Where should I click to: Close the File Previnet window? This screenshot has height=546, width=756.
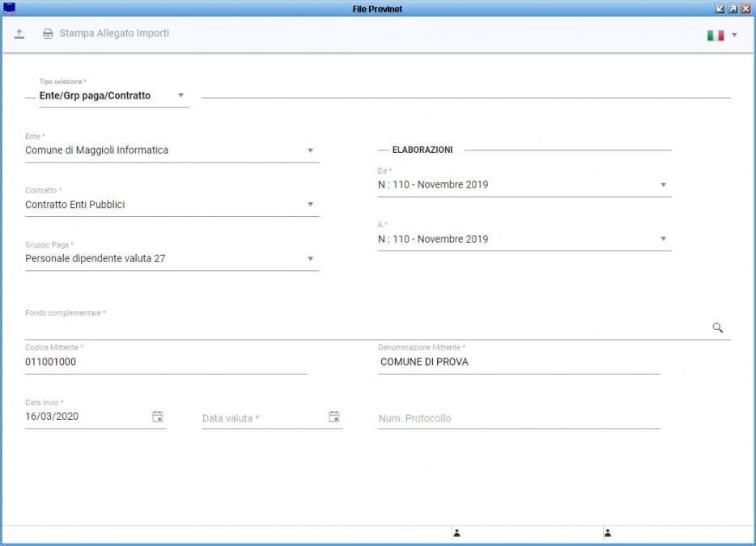click(x=745, y=9)
